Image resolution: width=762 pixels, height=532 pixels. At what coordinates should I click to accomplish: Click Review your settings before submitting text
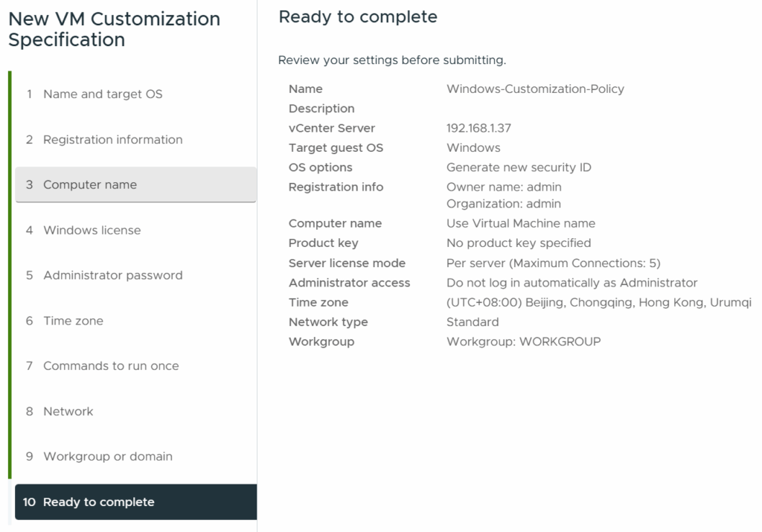pos(391,60)
